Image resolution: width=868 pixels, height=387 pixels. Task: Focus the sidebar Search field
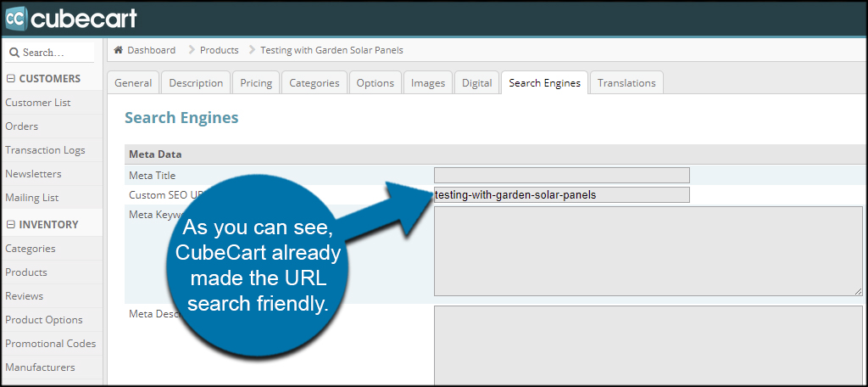click(x=48, y=53)
